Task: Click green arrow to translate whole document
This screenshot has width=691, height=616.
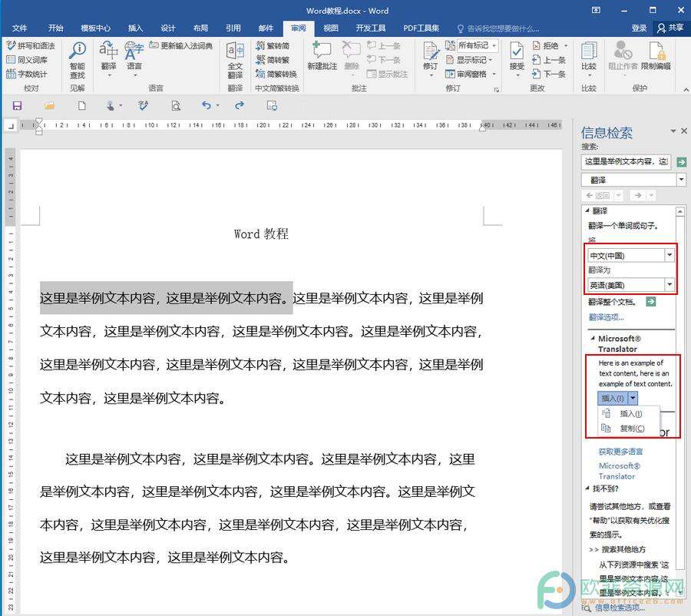Action: tap(651, 302)
